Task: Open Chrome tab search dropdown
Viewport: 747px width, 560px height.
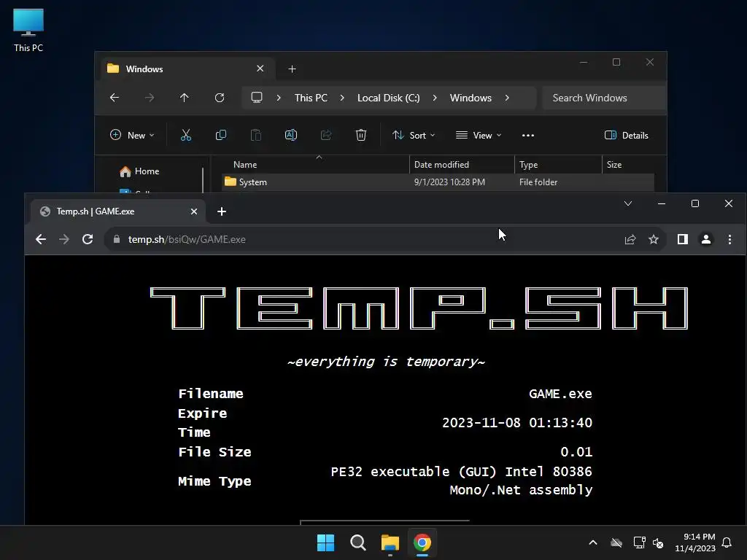Action: 628,204
